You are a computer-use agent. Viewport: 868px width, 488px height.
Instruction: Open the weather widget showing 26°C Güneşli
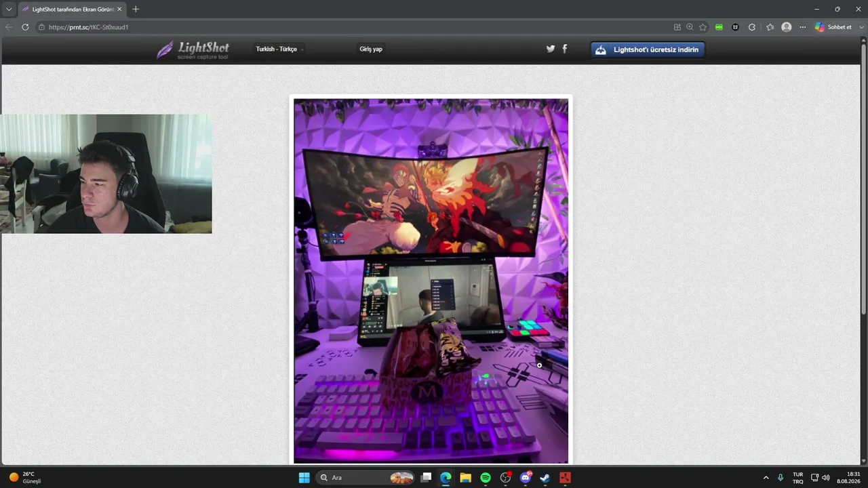point(25,478)
